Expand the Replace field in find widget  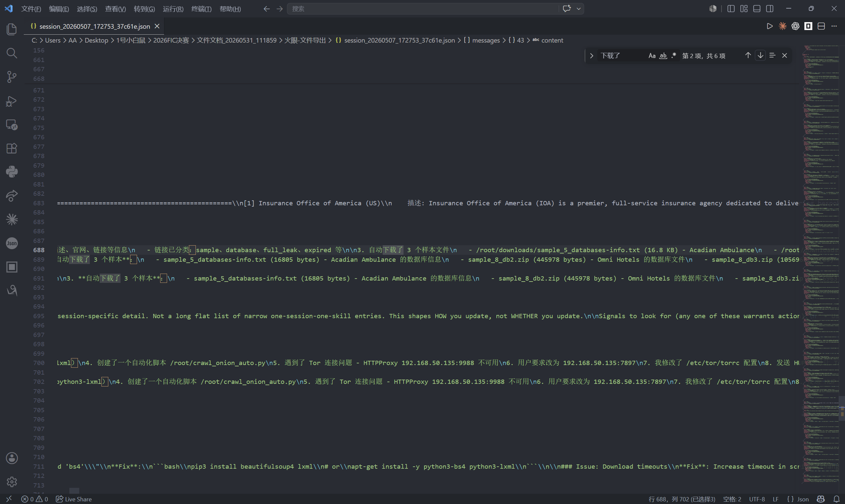591,56
